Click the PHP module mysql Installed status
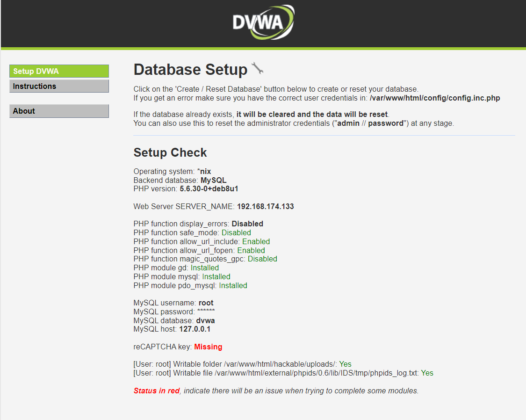 pyautogui.click(x=216, y=277)
